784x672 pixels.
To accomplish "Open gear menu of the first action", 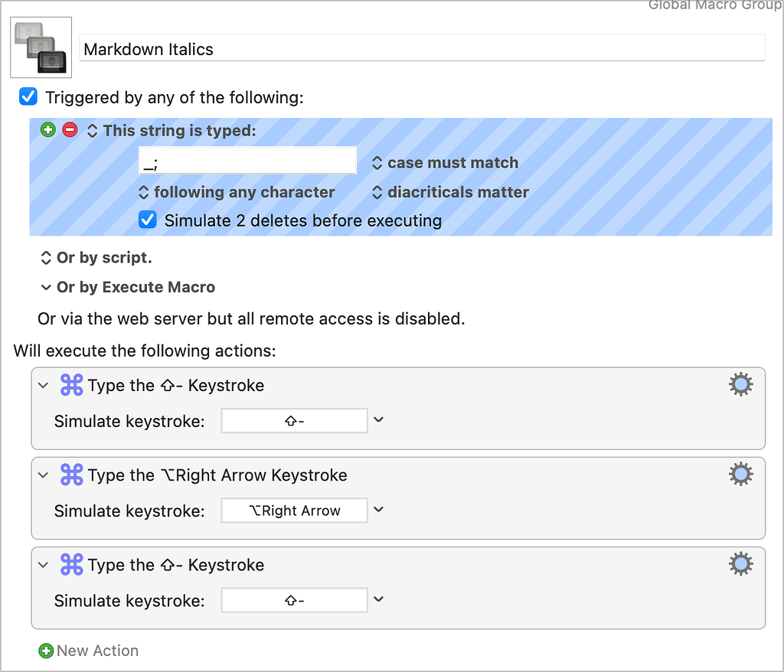I will 740,385.
